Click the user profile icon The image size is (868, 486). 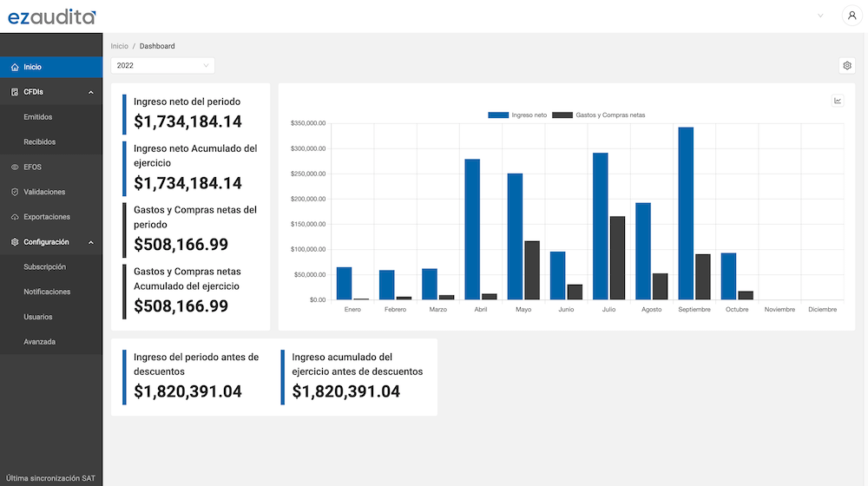(851, 16)
